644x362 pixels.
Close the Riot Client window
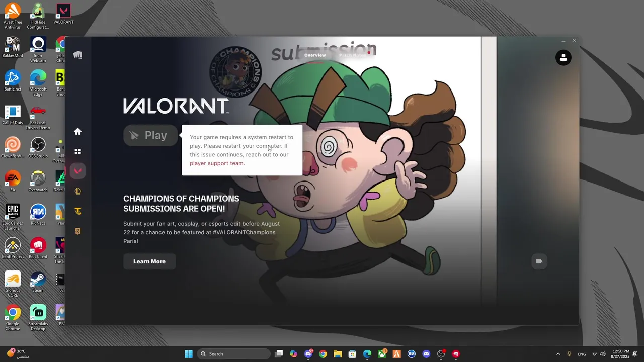(574, 40)
